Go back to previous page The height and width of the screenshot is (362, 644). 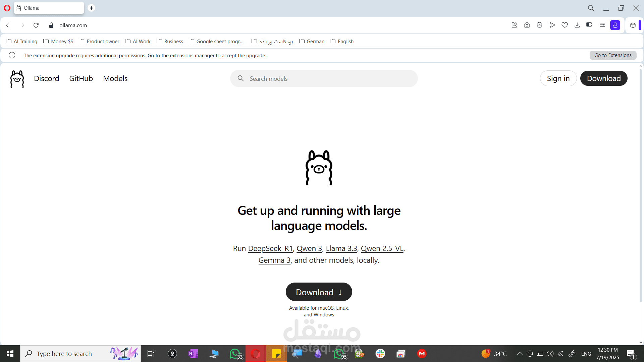pyautogui.click(x=8, y=25)
